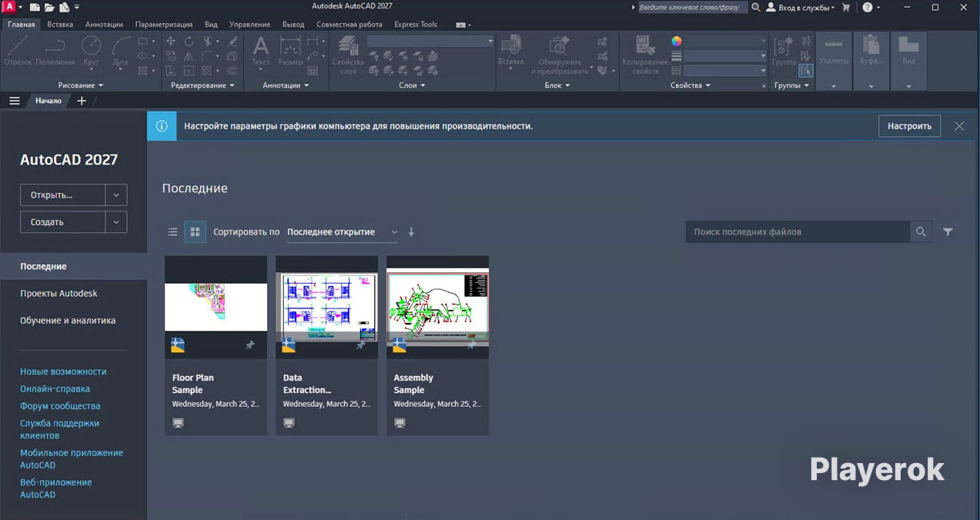
Task: Open the Floor Plan Sample thumbnail
Action: tap(216, 308)
